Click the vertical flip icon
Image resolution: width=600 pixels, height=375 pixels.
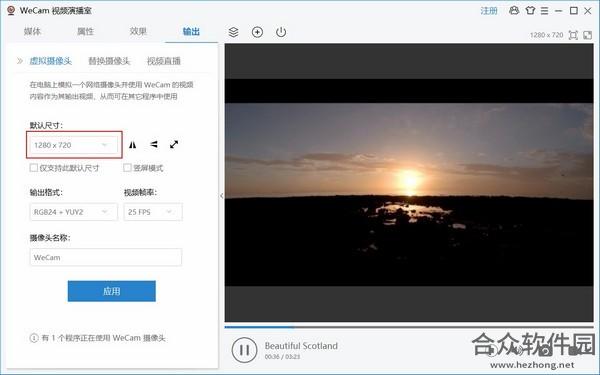[153, 144]
